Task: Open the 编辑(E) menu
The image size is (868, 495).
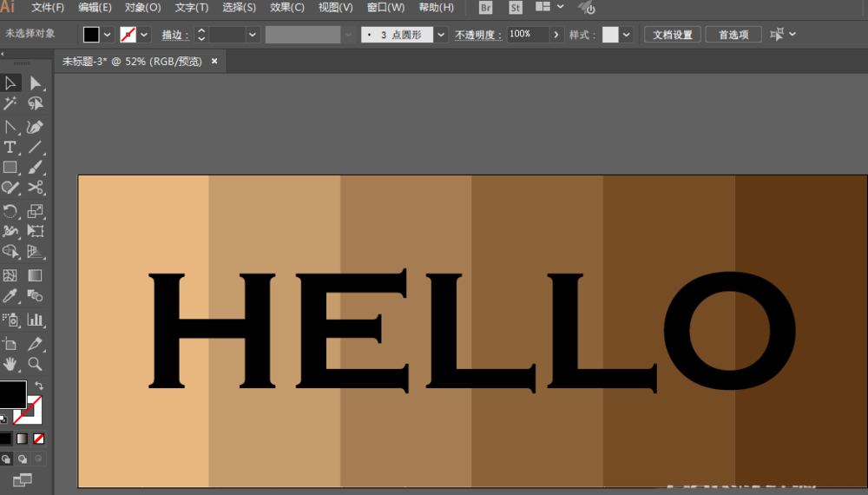Action: coord(95,8)
